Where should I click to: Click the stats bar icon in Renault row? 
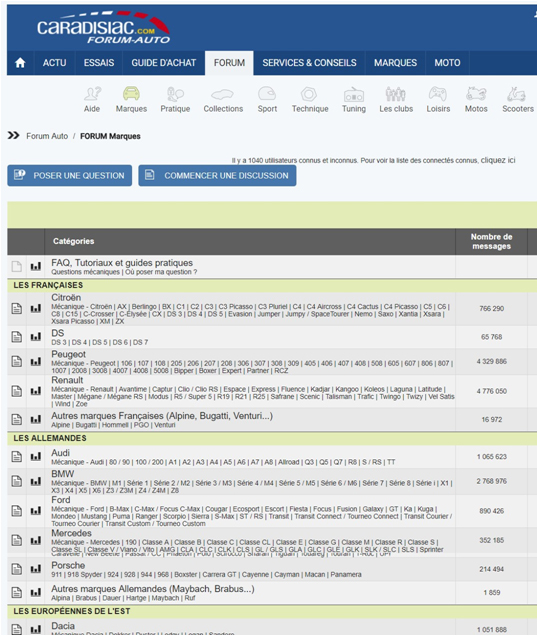(x=36, y=391)
